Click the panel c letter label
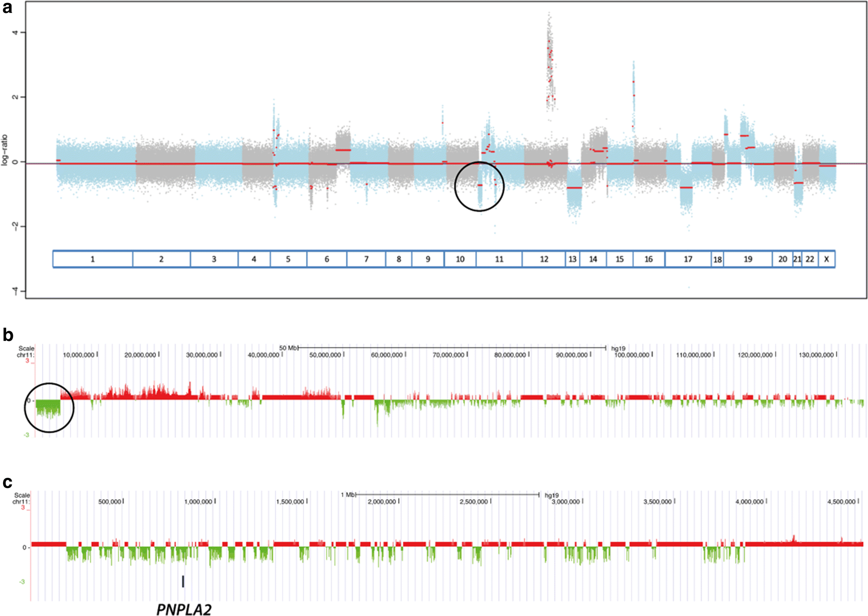Screen dimensions: 868x616 point(7,483)
